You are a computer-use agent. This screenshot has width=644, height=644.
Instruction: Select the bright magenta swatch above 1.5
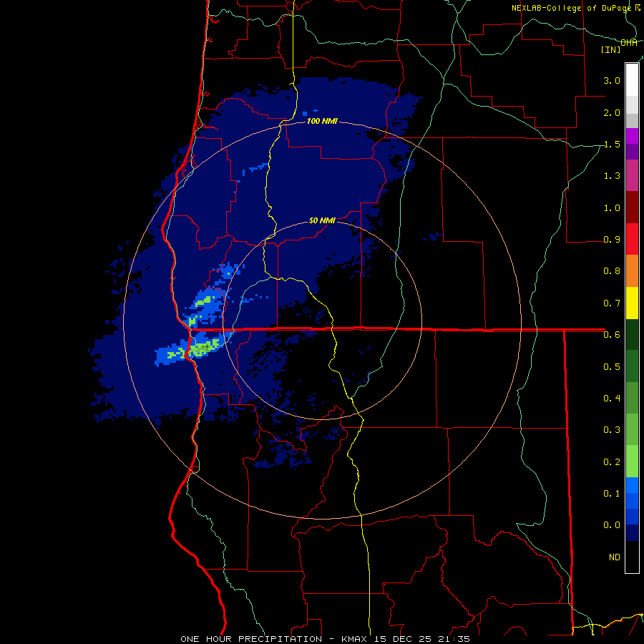click(x=632, y=136)
